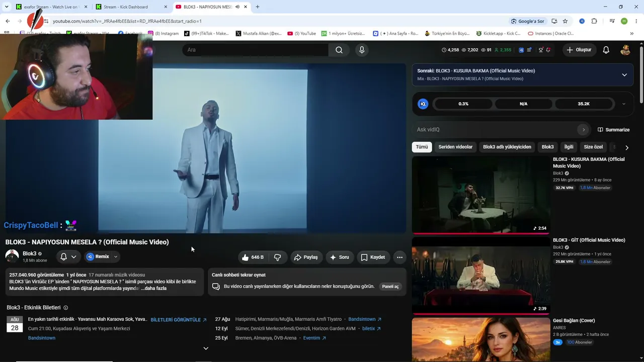This screenshot has width=644, height=362.
Task: Open a new browser tab
Action: coord(258,7)
